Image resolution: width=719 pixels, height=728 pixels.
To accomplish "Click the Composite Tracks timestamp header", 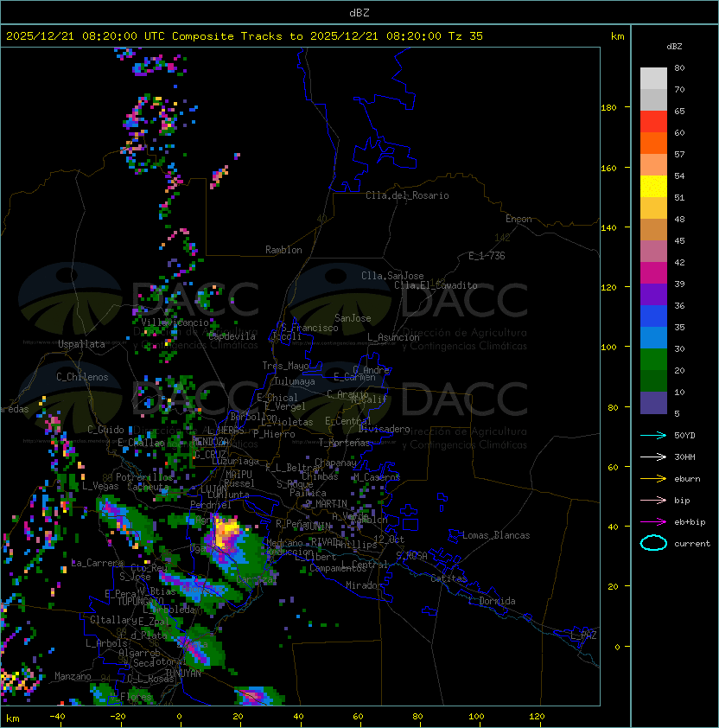I will tap(245, 36).
